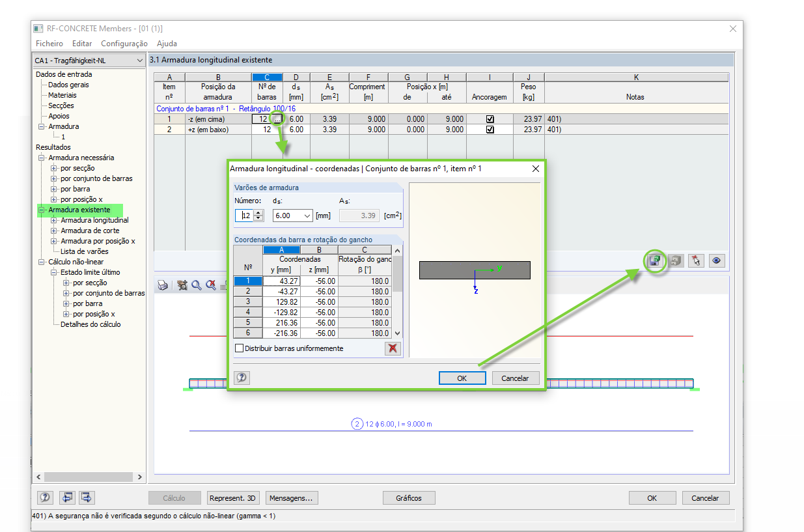The height and width of the screenshot is (532, 804).
Task: Click the view settings icon beside the print icon
Action: tap(182, 285)
